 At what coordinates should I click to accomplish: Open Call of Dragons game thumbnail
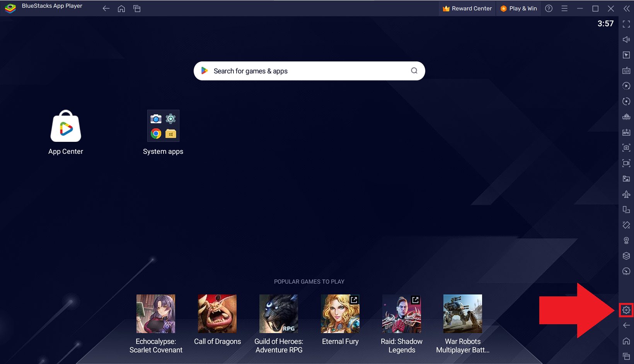(217, 314)
